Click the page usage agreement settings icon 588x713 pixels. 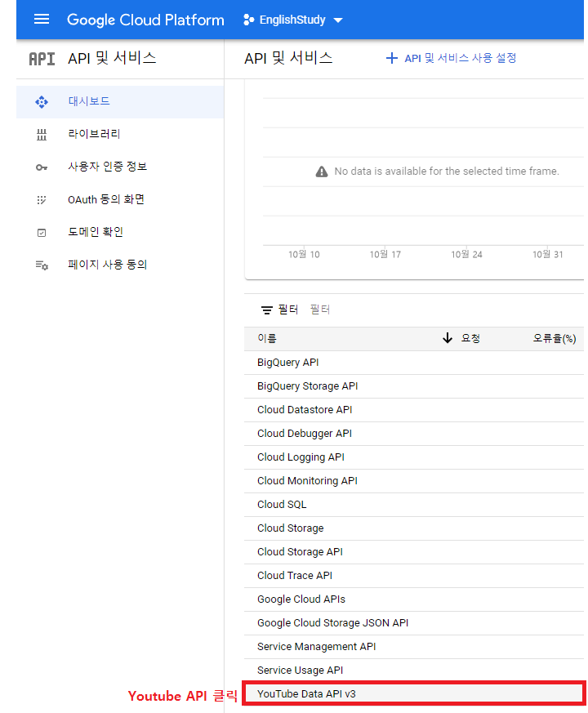pyautogui.click(x=42, y=265)
